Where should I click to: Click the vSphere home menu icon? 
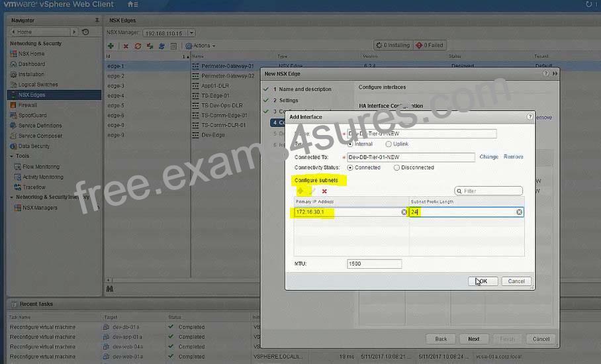pyautogui.click(x=132, y=5)
